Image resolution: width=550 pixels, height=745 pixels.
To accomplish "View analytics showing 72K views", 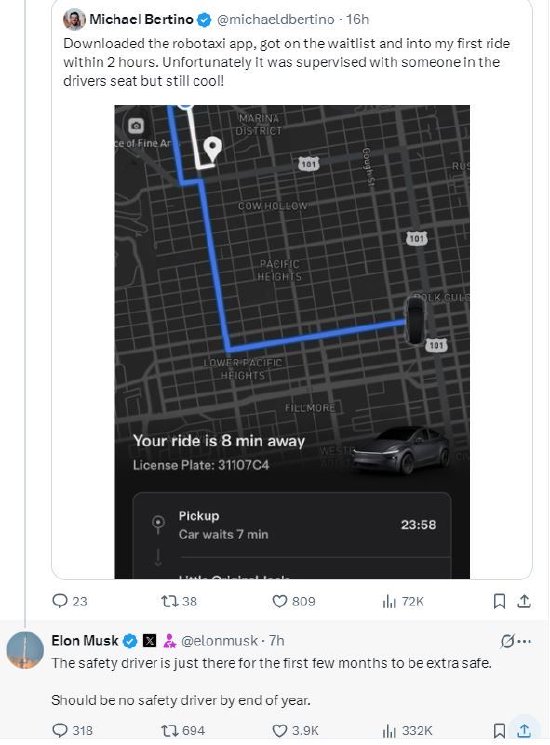I will pos(403,602).
